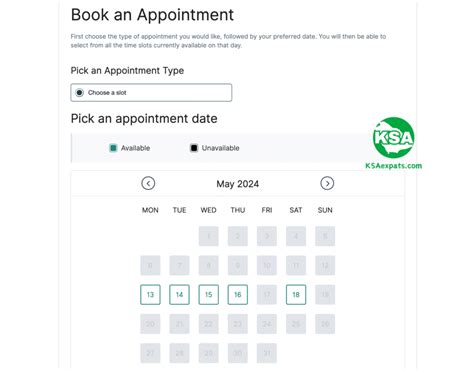The width and height of the screenshot is (474, 370).
Task: Pick May 13 on the calendar
Action: pyautogui.click(x=150, y=295)
